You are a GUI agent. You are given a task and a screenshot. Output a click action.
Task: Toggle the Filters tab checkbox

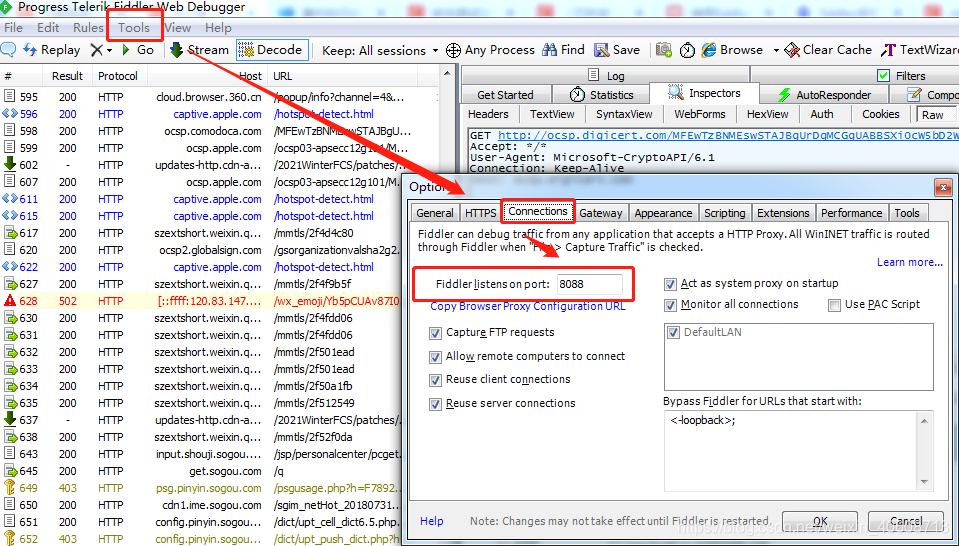tap(883, 75)
